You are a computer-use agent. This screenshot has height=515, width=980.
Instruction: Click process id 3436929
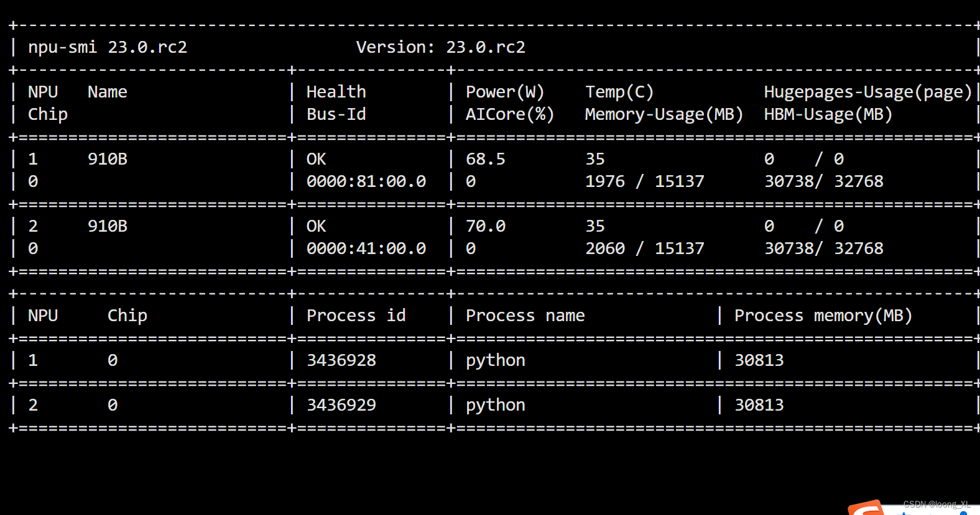pyautogui.click(x=341, y=405)
